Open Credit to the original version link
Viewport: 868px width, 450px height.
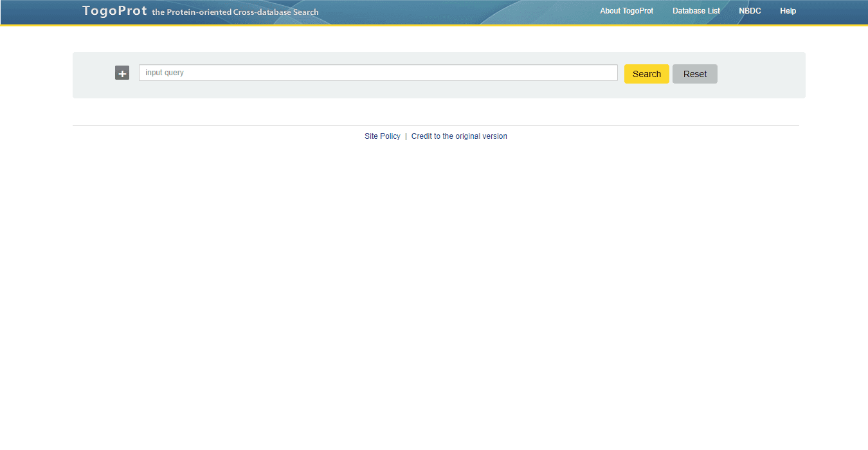pyautogui.click(x=459, y=136)
